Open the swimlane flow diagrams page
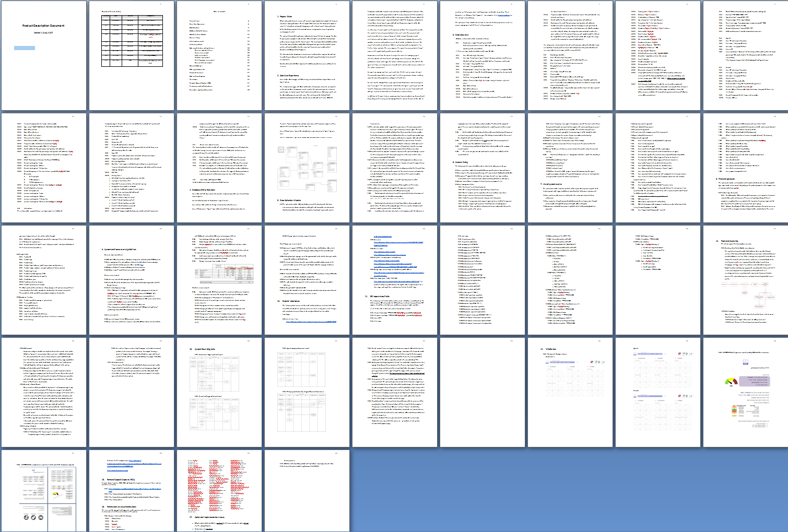 tap(307, 392)
